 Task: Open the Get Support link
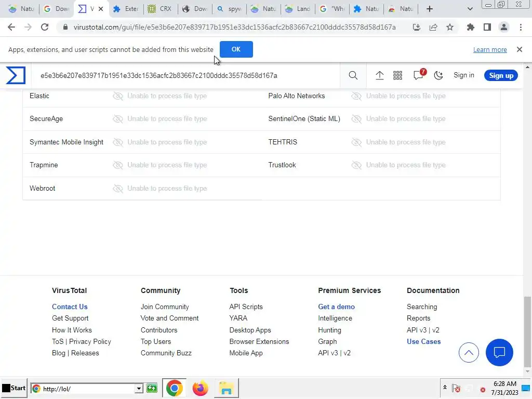pos(70,318)
